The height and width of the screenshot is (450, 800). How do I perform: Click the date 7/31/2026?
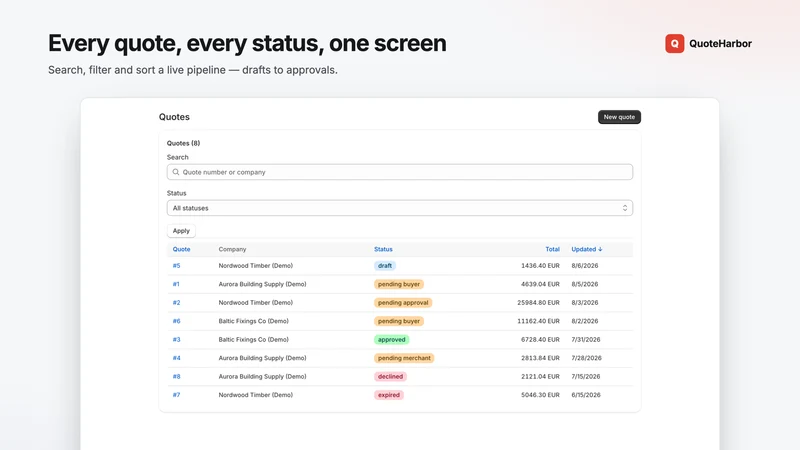[x=586, y=339]
